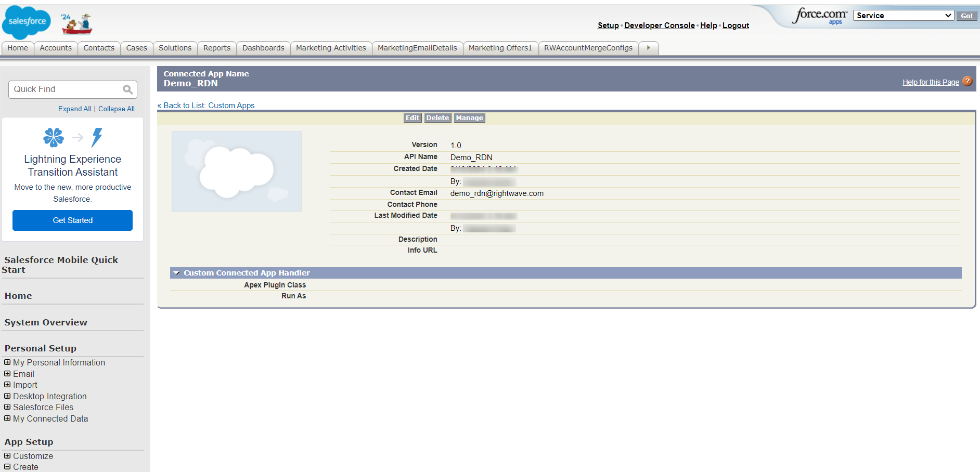Click the '24 seasonal mascot logo
980x472 pixels.
pos(76,24)
